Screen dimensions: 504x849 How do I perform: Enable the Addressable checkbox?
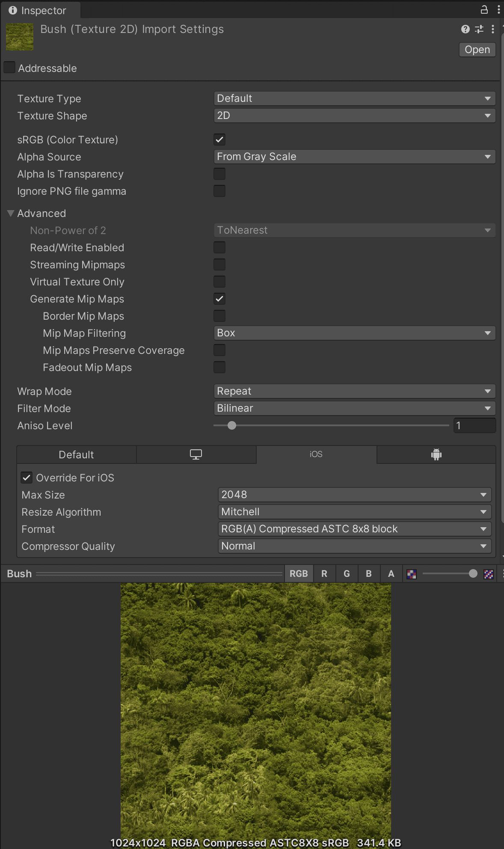tap(9, 68)
